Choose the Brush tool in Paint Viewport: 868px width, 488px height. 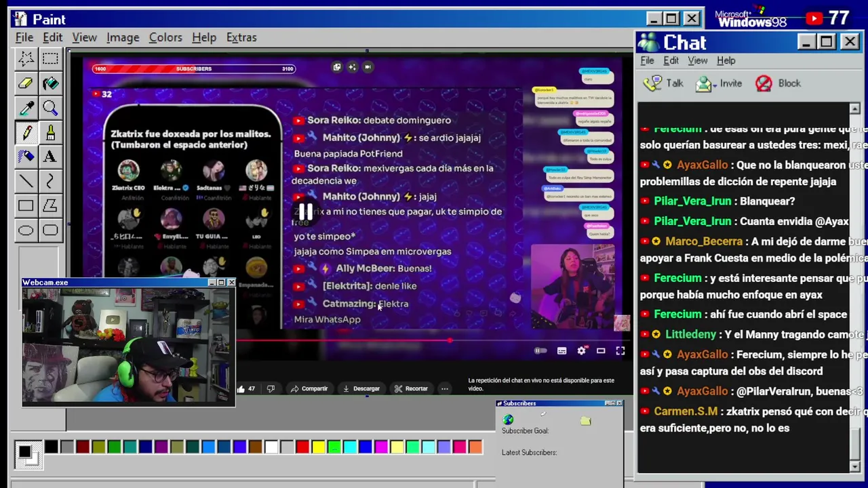(x=50, y=132)
